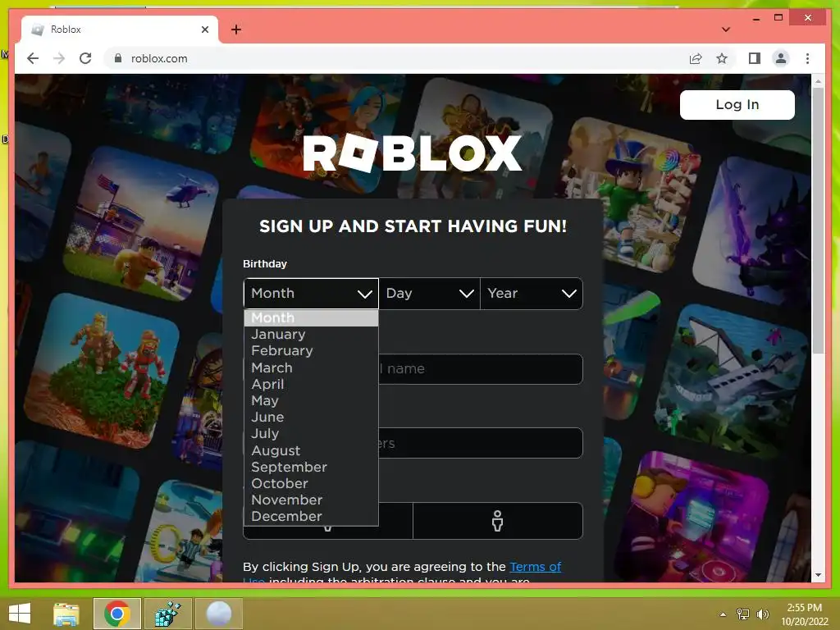Open the volume speaker tray icon
The image size is (840, 630).
point(762,614)
